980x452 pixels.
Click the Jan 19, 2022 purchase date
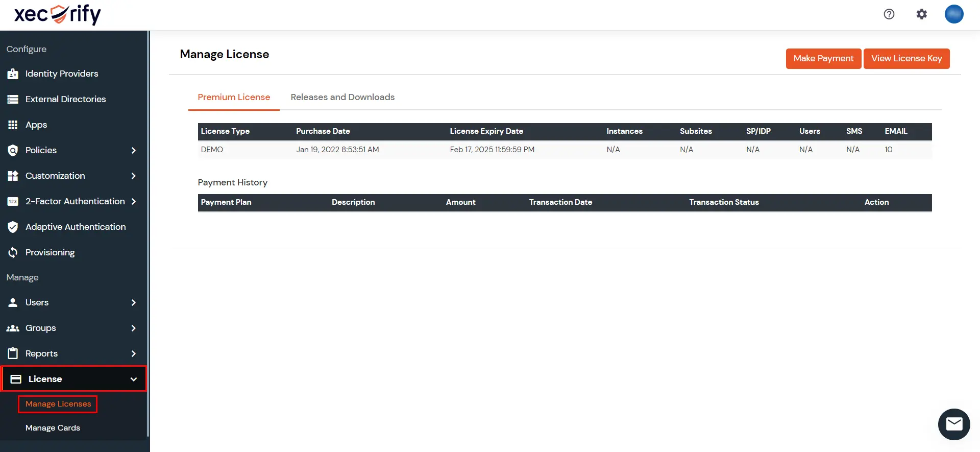point(337,150)
